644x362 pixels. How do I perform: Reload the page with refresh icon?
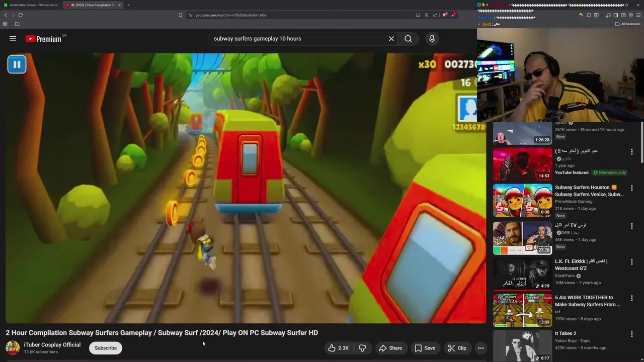point(21,15)
